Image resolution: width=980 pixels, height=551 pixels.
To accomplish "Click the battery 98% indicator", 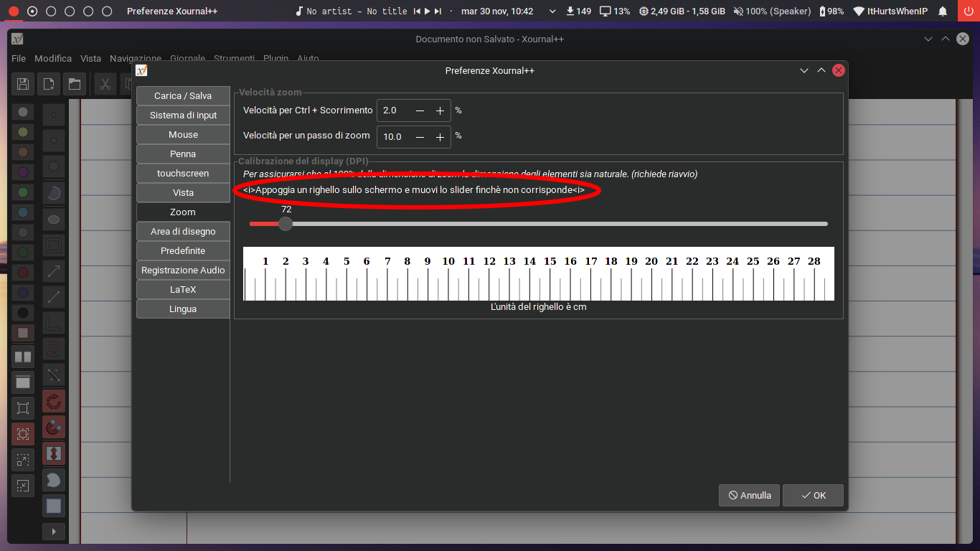I will click(832, 11).
